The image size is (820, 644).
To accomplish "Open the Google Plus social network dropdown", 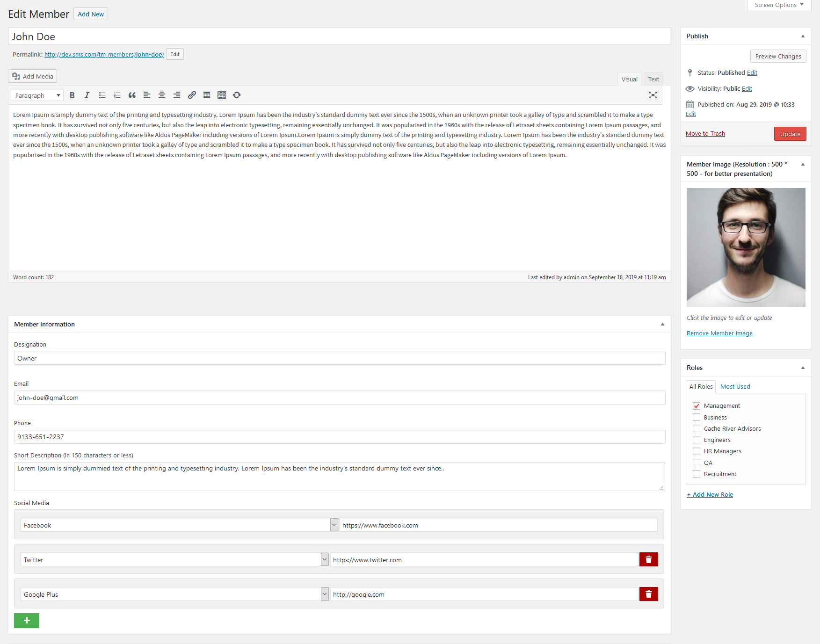I will 175,594.
